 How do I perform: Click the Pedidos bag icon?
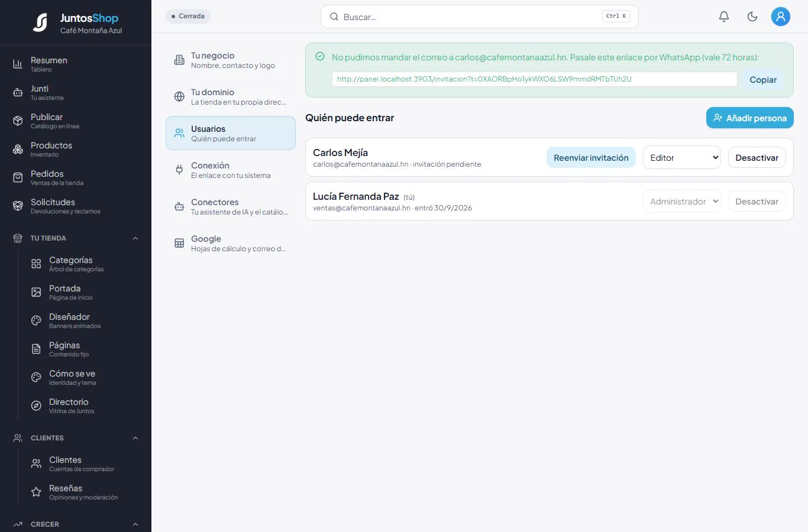click(x=18, y=177)
